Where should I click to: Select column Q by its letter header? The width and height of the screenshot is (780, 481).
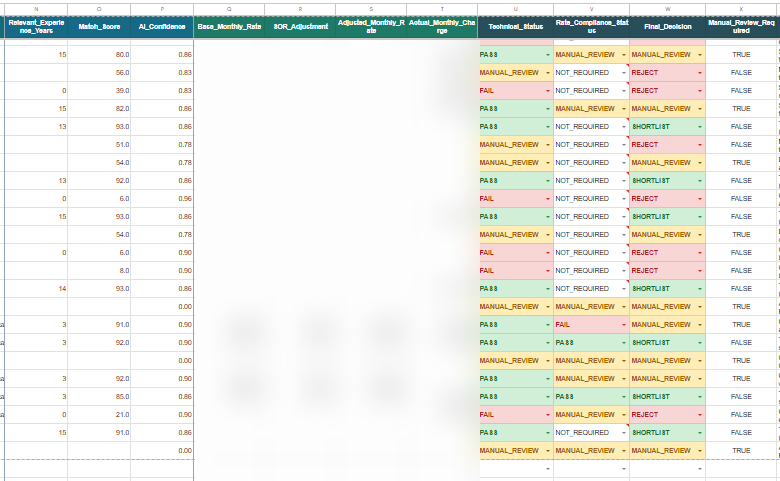click(x=229, y=9)
